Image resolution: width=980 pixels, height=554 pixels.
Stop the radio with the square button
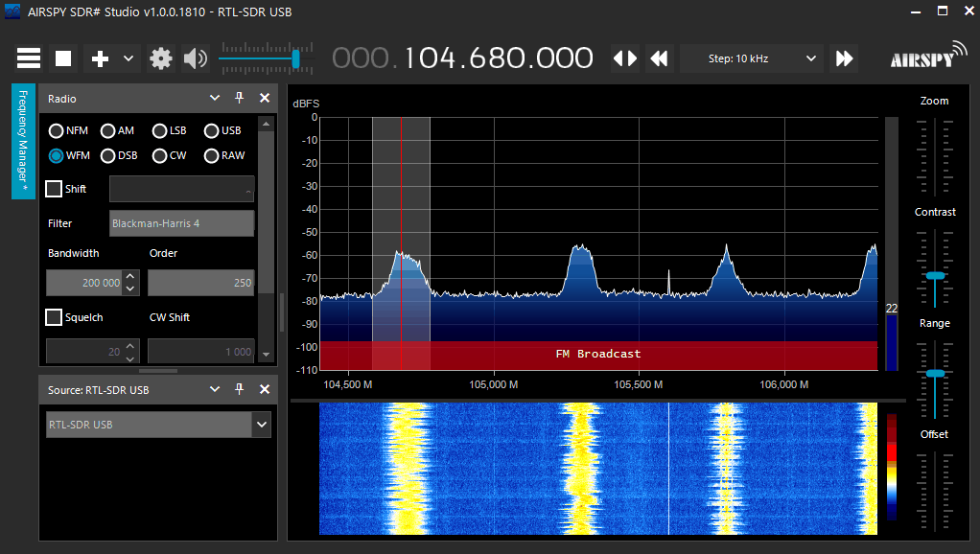pyautogui.click(x=63, y=58)
